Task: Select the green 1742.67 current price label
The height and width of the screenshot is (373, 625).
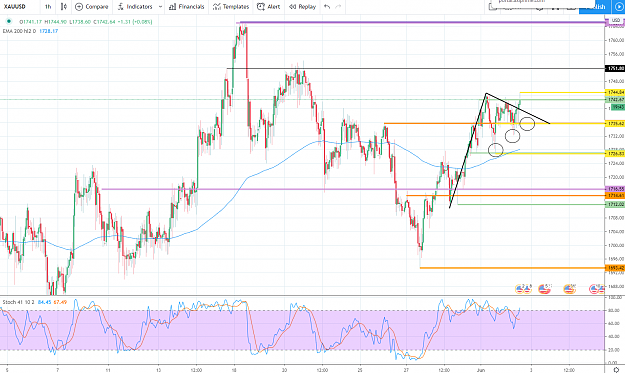Action: pos(615,100)
